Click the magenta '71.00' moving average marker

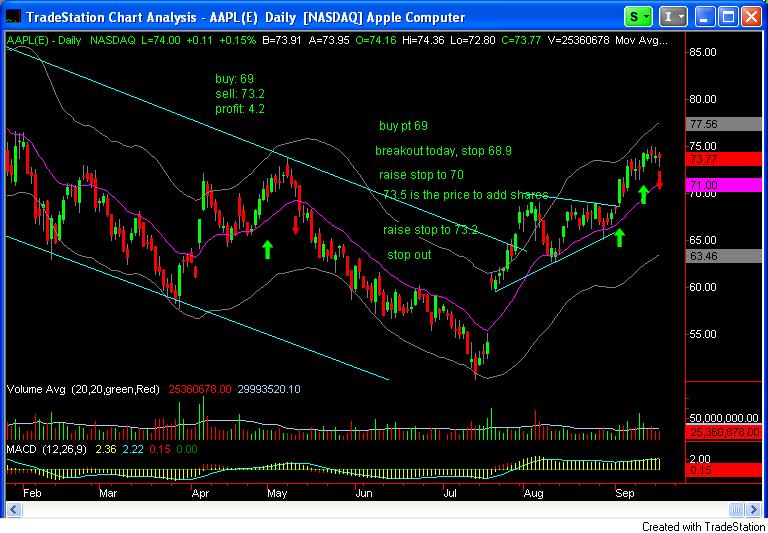point(726,185)
